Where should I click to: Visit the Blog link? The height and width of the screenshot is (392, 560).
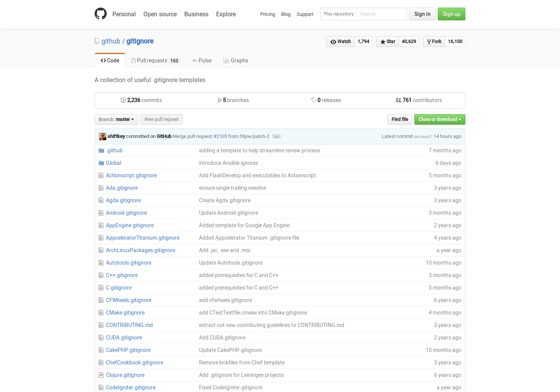pos(286,14)
